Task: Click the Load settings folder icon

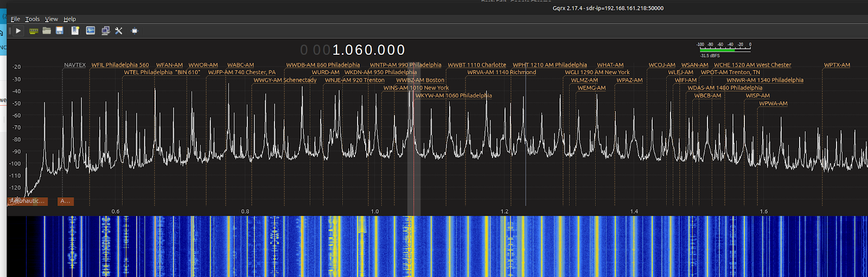Action: coord(47,31)
